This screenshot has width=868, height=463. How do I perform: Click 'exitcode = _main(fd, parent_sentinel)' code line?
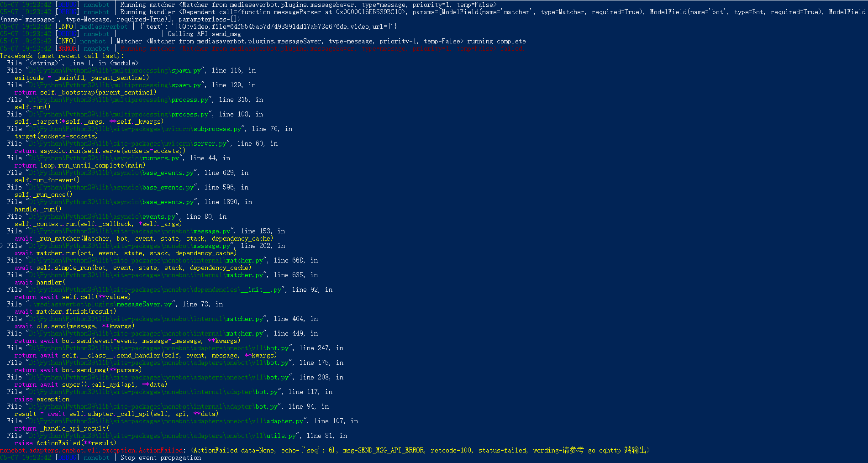(x=82, y=78)
